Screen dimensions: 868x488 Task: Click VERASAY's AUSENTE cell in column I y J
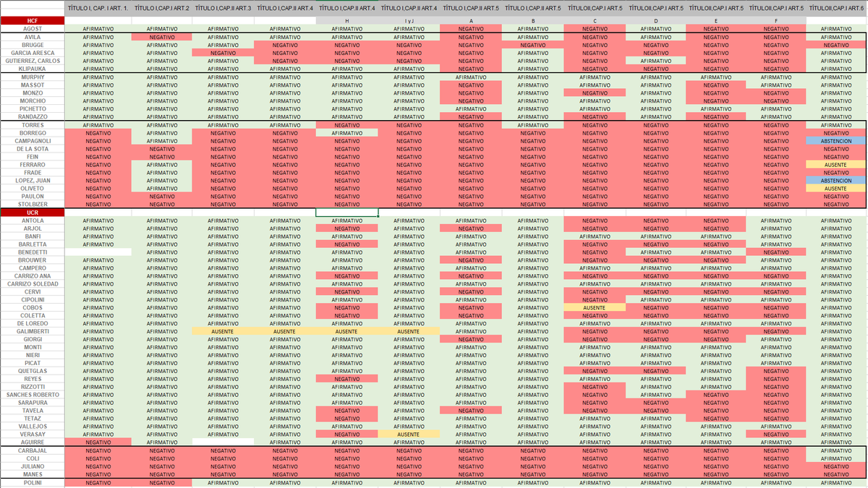(409, 435)
